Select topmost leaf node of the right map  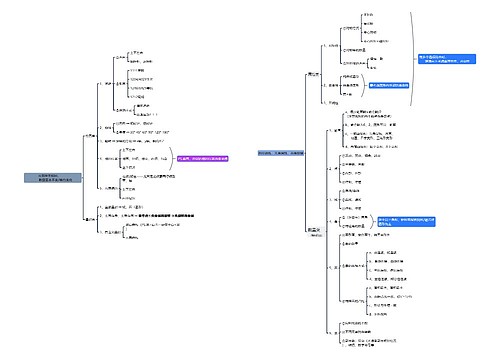coord(368,15)
